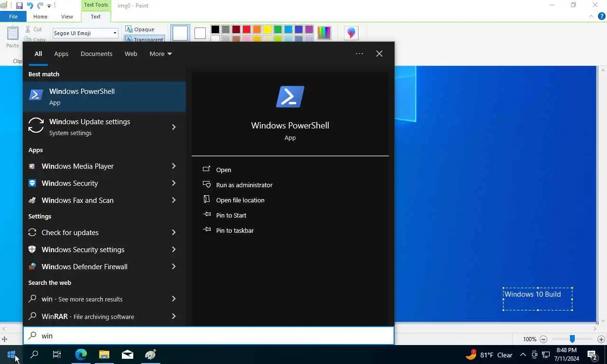
Task: Click the Paint zoom slider handle
Action: pyautogui.click(x=572, y=339)
